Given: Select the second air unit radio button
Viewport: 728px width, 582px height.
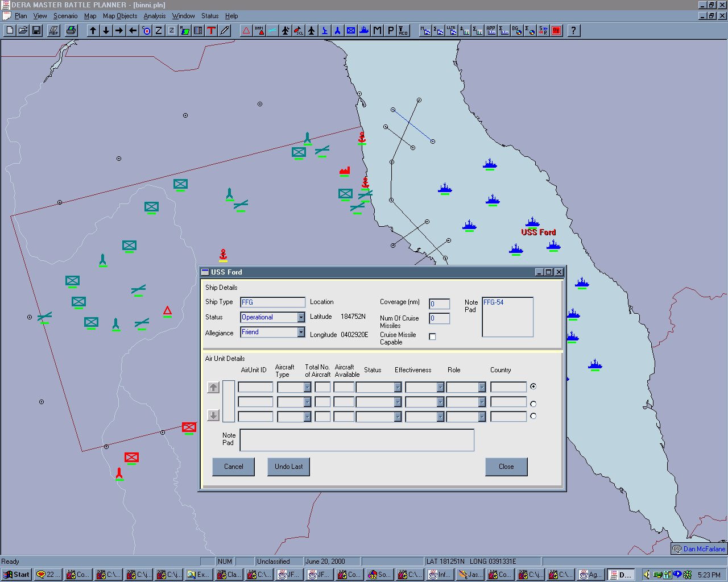Looking at the screenshot, I should pos(533,404).
